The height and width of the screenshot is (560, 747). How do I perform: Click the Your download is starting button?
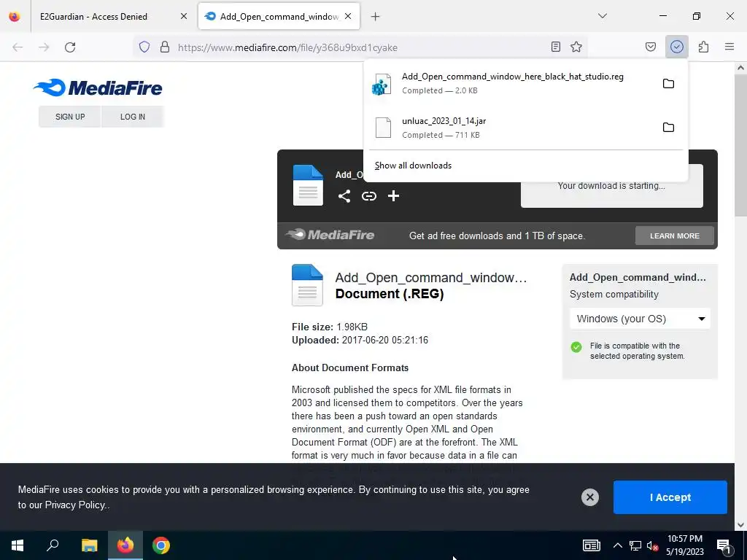tap(611, 186)
